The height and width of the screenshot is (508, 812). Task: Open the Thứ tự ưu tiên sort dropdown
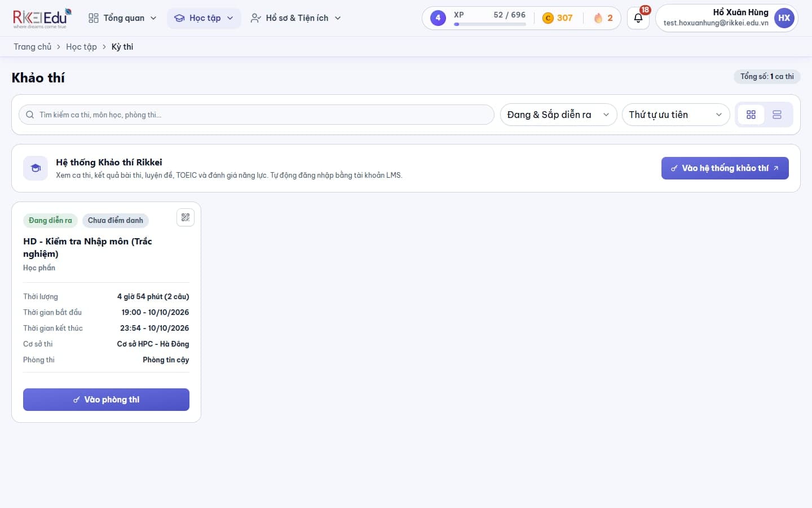click(x=676, y=115)
